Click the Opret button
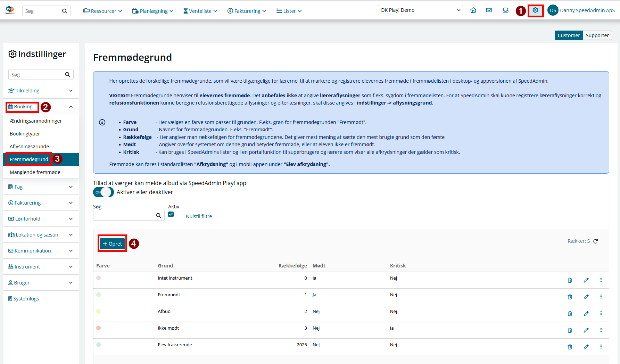This screenshot has height=364, width=620. click(x=112, y=244)
